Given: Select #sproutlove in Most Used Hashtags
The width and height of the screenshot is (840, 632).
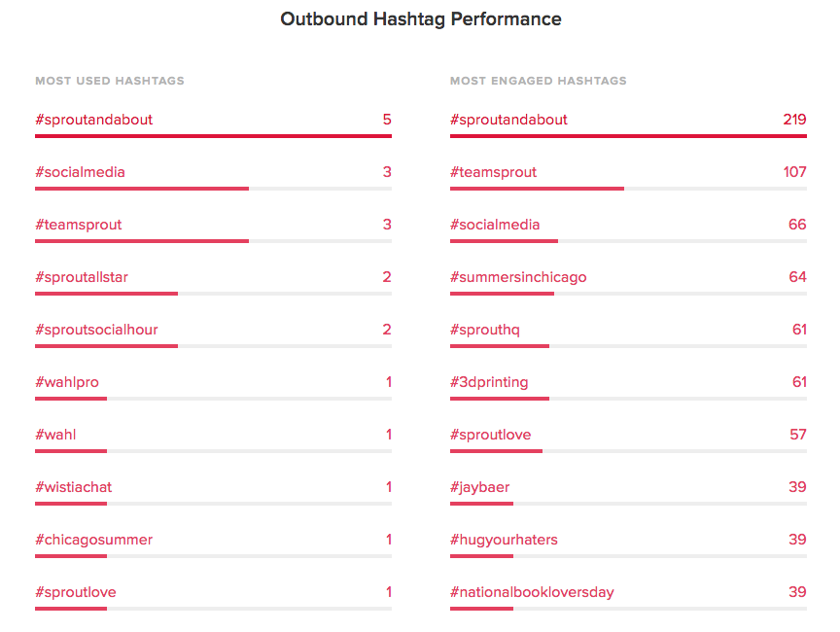Looking at the screenshot, I should coord(76,592).
